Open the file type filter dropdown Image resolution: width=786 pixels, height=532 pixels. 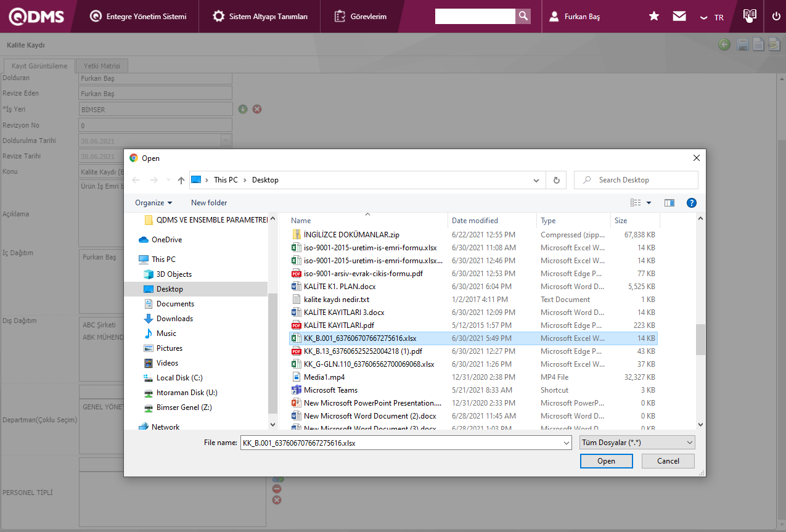(637, 443)
